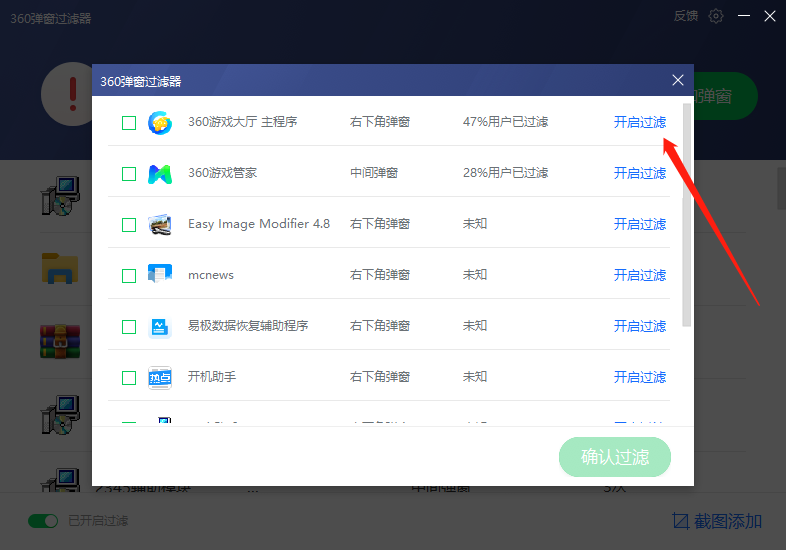Click the 易极数据恢复辅助程序 icon

[160, 326]
